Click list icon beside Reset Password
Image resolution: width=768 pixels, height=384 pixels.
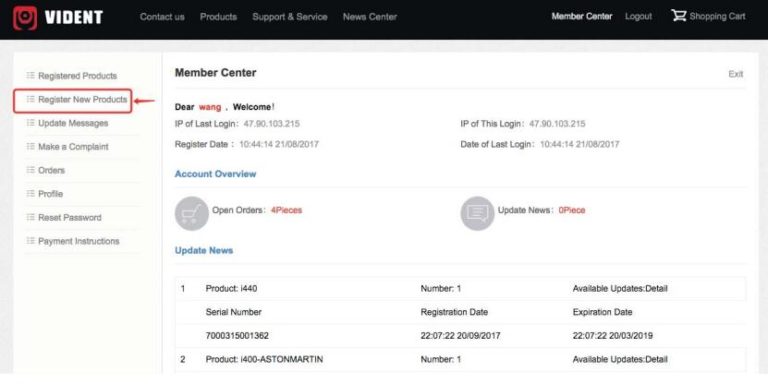[30, 217]
